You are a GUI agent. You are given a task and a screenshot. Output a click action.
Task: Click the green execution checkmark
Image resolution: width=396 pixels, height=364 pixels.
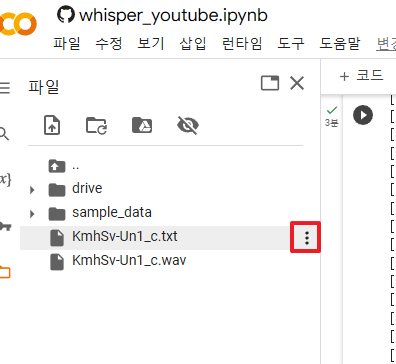pos(332,110)
